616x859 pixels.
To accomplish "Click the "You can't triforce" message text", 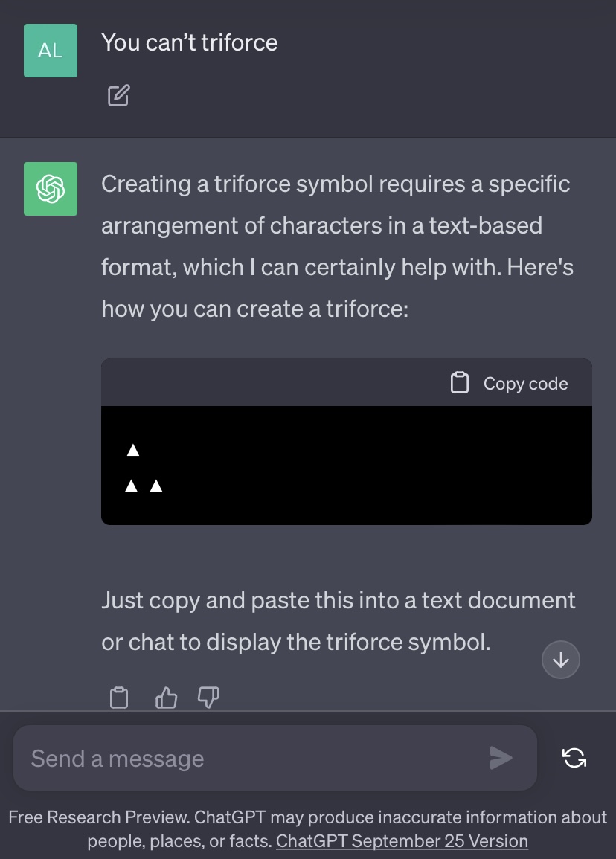I will 190,42.
